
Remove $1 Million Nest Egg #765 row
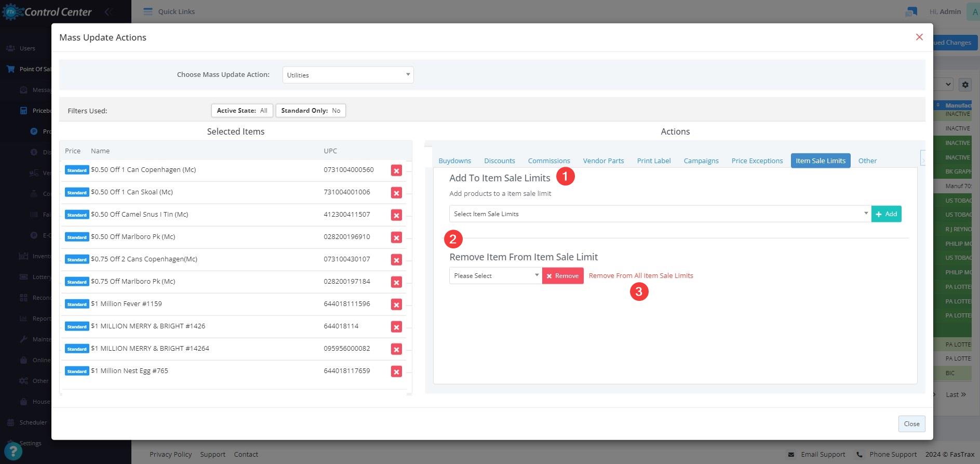click(396, 372)
